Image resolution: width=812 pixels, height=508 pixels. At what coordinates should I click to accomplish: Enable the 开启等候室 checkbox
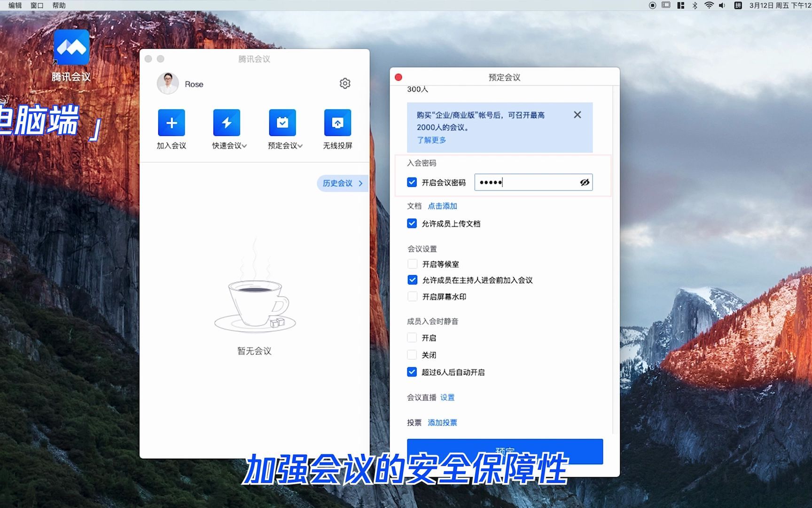coord(412,264)
